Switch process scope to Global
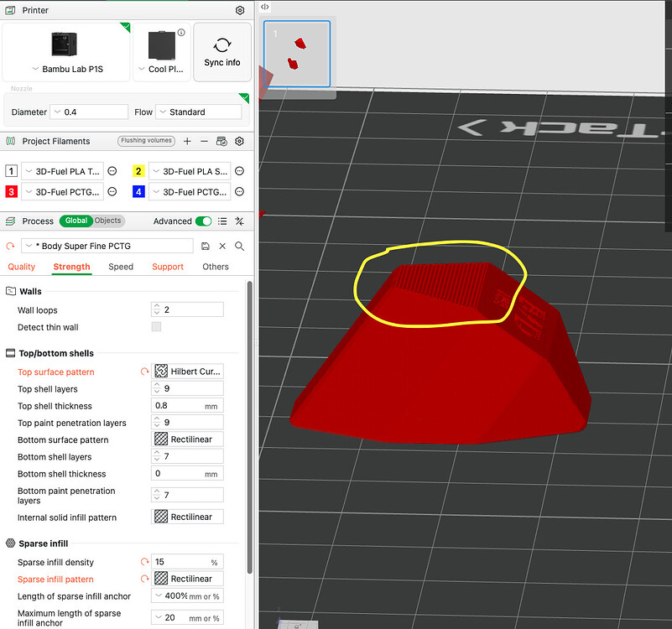672x629 pixels. 76,221
